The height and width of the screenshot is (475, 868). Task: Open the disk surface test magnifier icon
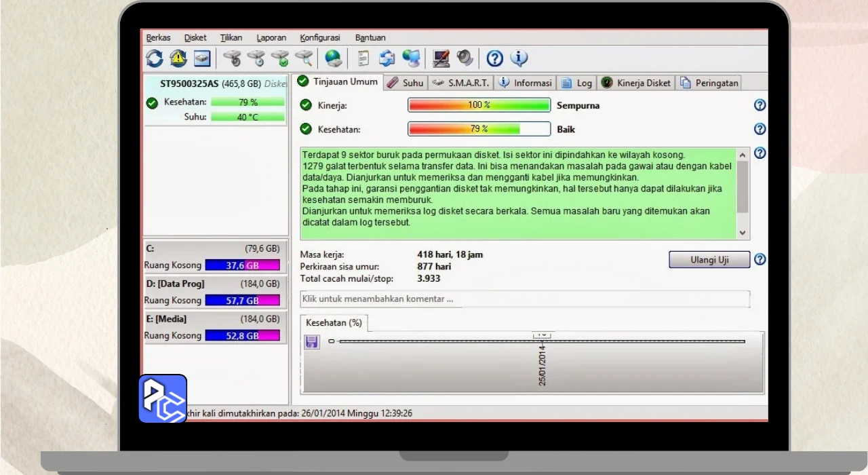pos(304,58)
